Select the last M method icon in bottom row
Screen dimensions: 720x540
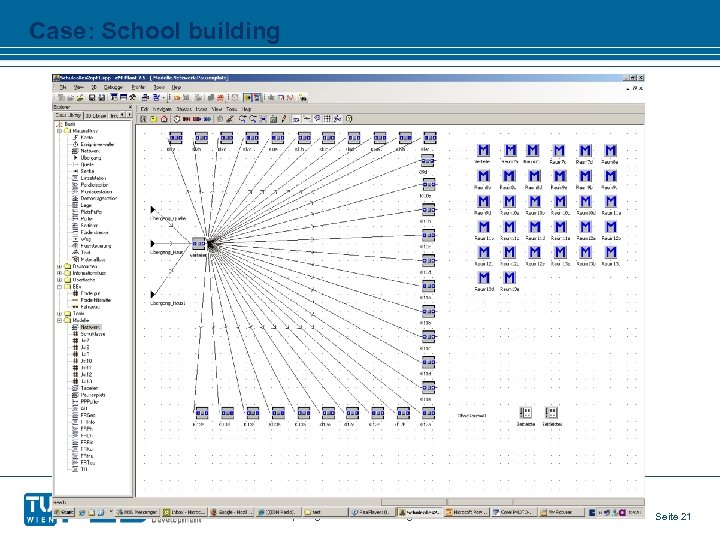point(509,277)
